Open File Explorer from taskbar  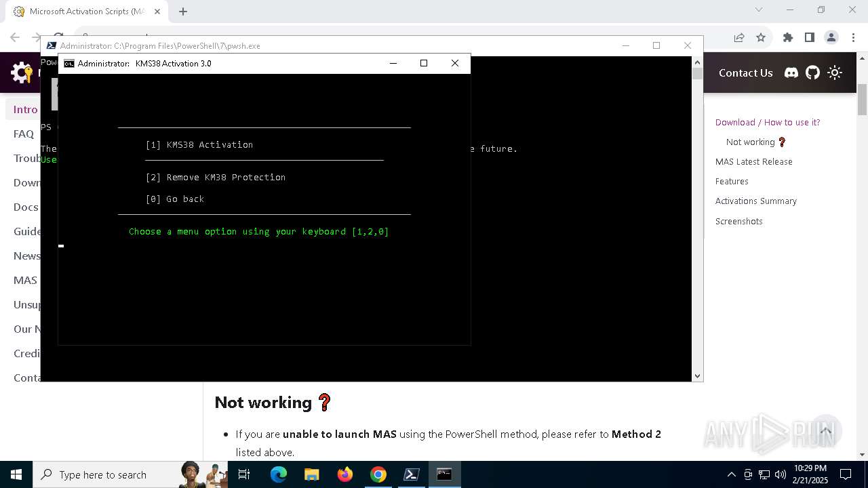[312, 474]
